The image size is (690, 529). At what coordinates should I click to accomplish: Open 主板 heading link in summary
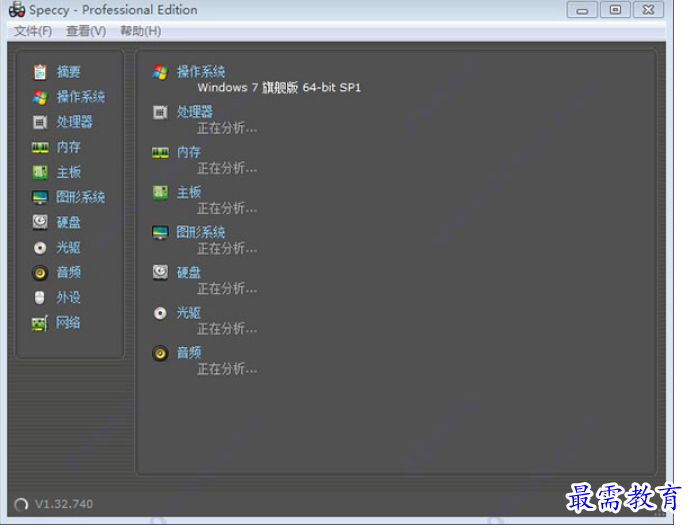coord(189,192)
